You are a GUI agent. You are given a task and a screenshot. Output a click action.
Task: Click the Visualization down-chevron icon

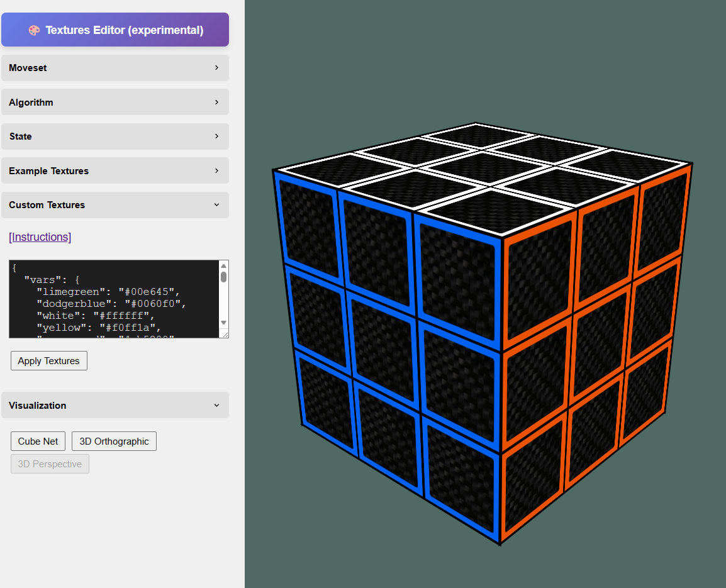tap(216, 405)
